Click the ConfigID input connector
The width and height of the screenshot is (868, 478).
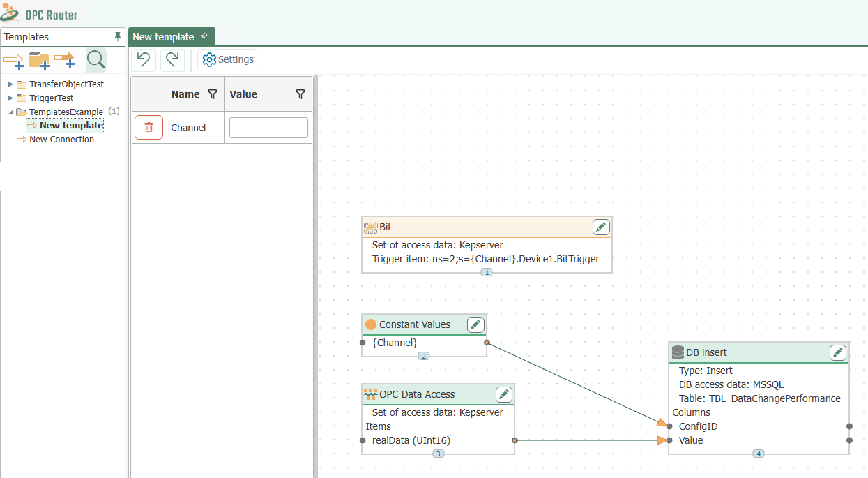(669, 426)
